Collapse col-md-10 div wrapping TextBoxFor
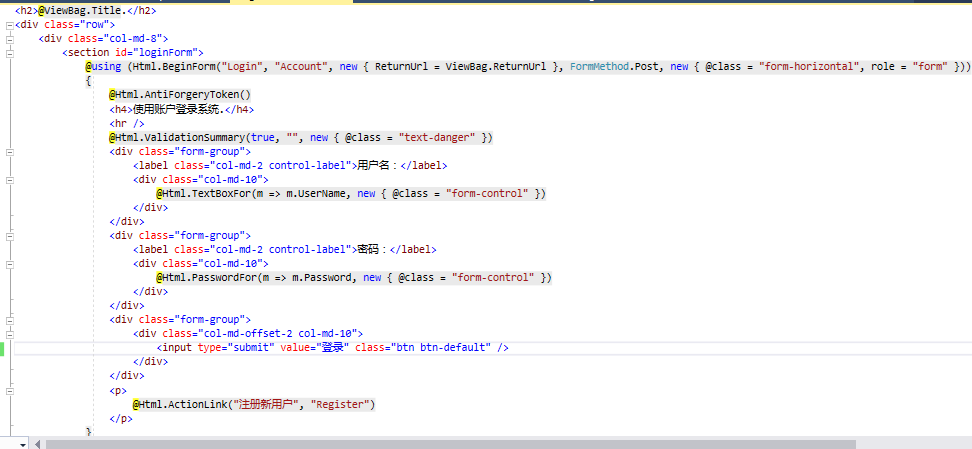Viewport: 972px width, 449px height. [x=9, y=179]
